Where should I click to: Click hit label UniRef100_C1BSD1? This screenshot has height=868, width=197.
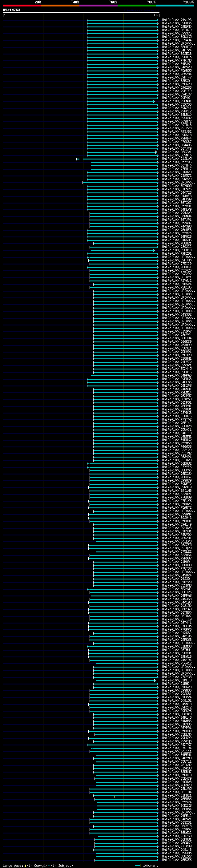pyautogui.click(x=176, y=531)
